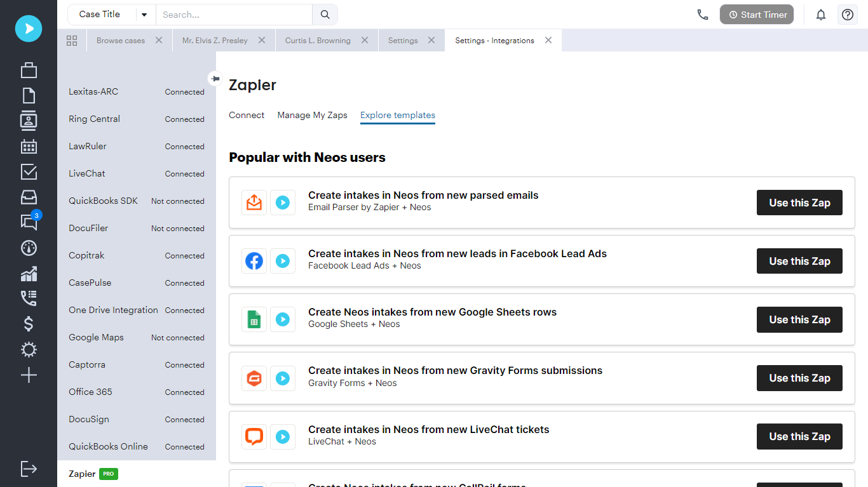Click the LiveChat app icon in Zap list

pyautogui.click(x=254, y=437)
